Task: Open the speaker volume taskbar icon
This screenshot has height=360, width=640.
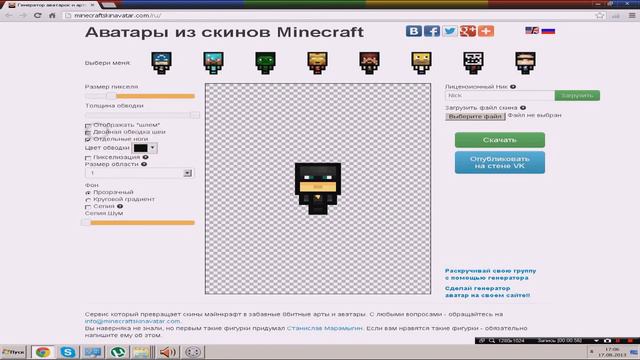Action: pos(167,352)
